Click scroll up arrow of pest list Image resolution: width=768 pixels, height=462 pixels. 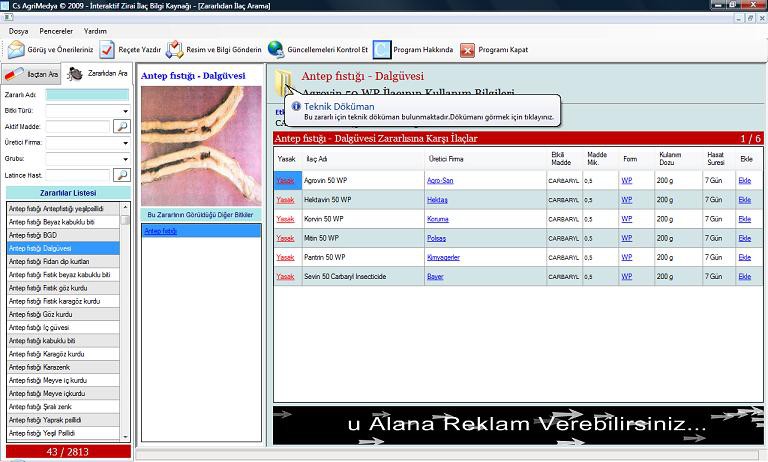click(125, 207)
